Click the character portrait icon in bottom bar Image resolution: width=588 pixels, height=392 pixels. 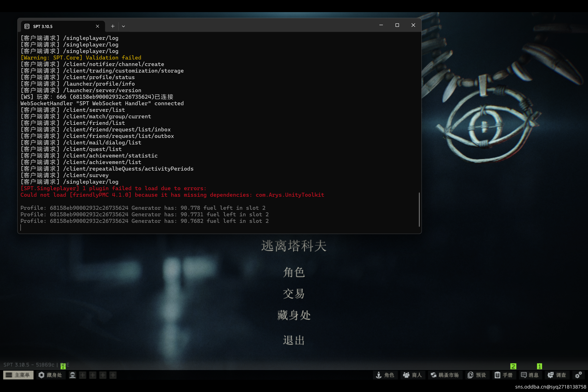tap(73, 375)
